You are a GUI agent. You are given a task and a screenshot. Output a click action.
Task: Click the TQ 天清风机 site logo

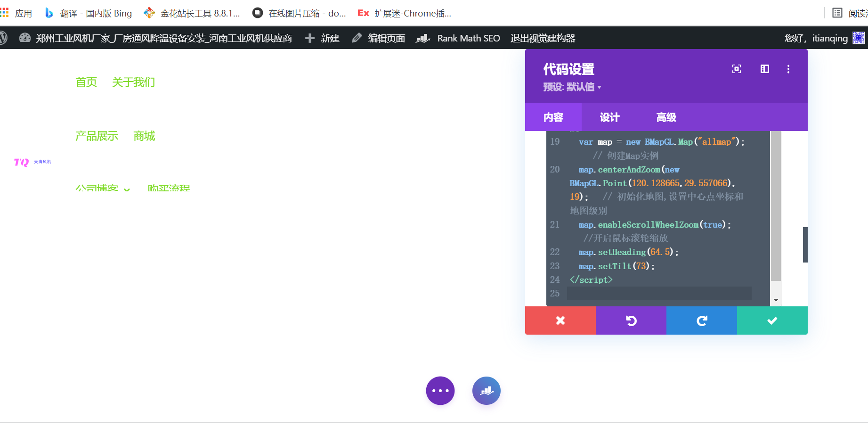[32, 162]
